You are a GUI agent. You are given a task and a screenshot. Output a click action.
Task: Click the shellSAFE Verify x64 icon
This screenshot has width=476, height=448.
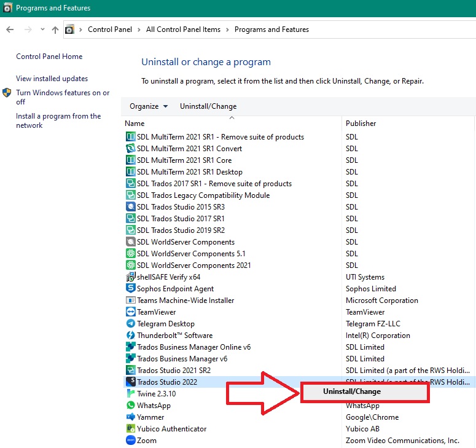click(131, 277)
